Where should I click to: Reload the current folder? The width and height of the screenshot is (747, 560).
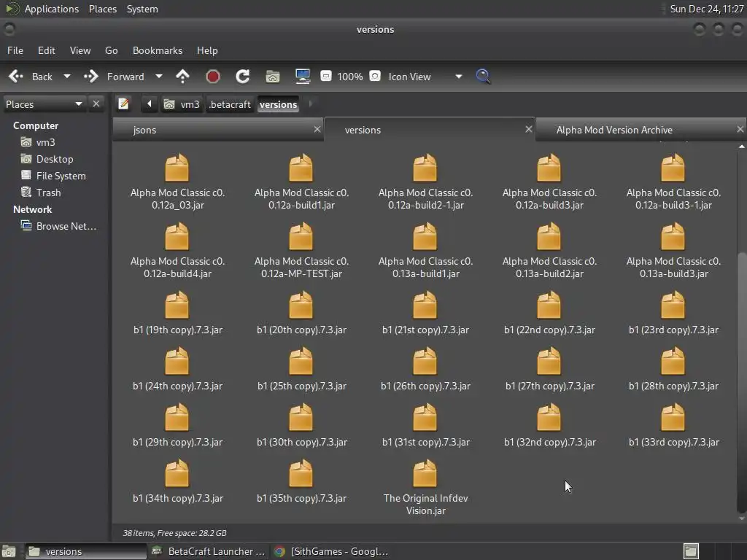tap(243, 77)
